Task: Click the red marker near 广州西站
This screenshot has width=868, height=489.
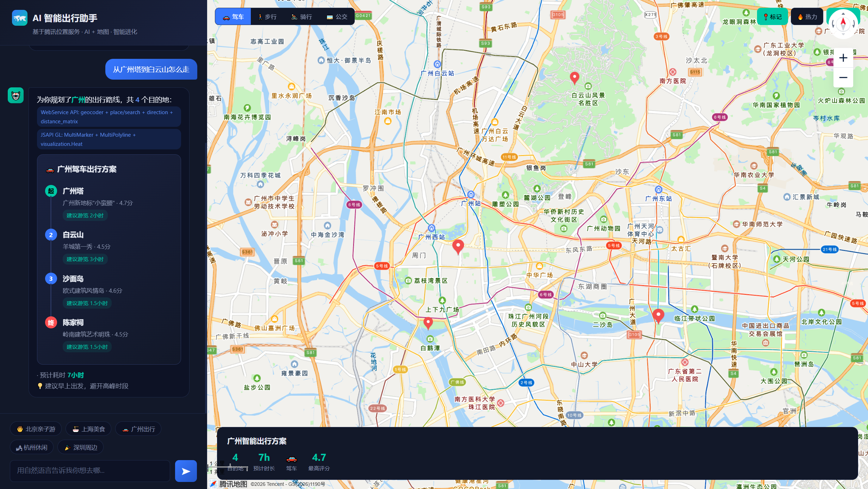Action: coord(458,247)
